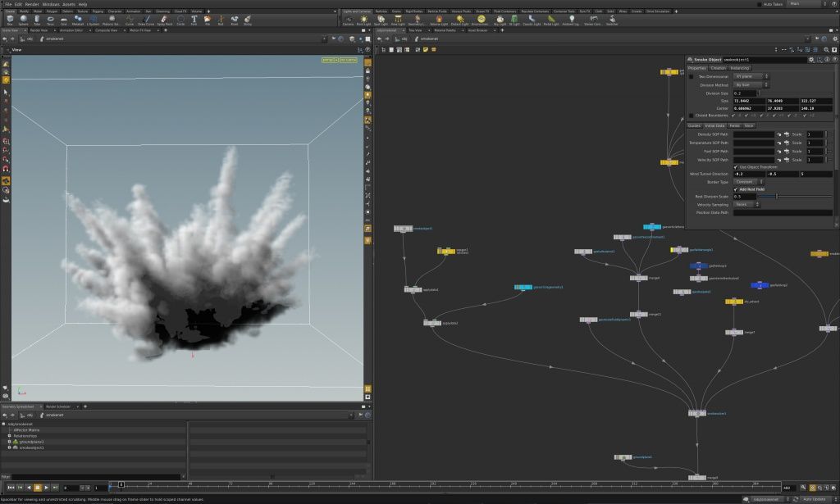The image size is (840, 504).
Task: Toggle the Two Dimensional checkbox
Action: (691, 76)
